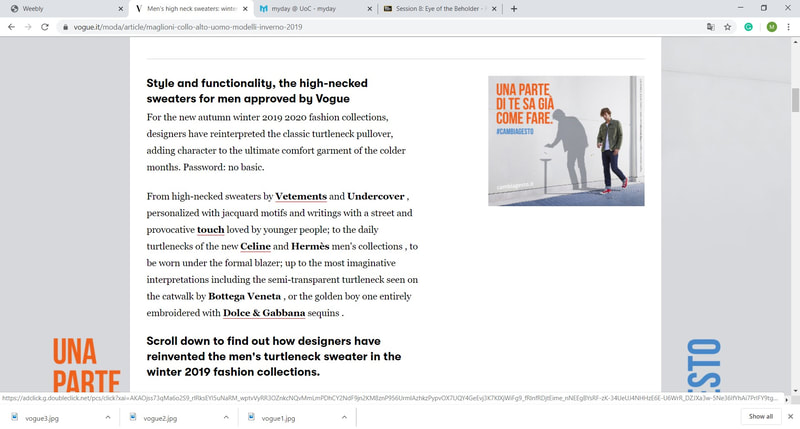
Task: Click the Style and functionality heading
Action: [257, 91]
